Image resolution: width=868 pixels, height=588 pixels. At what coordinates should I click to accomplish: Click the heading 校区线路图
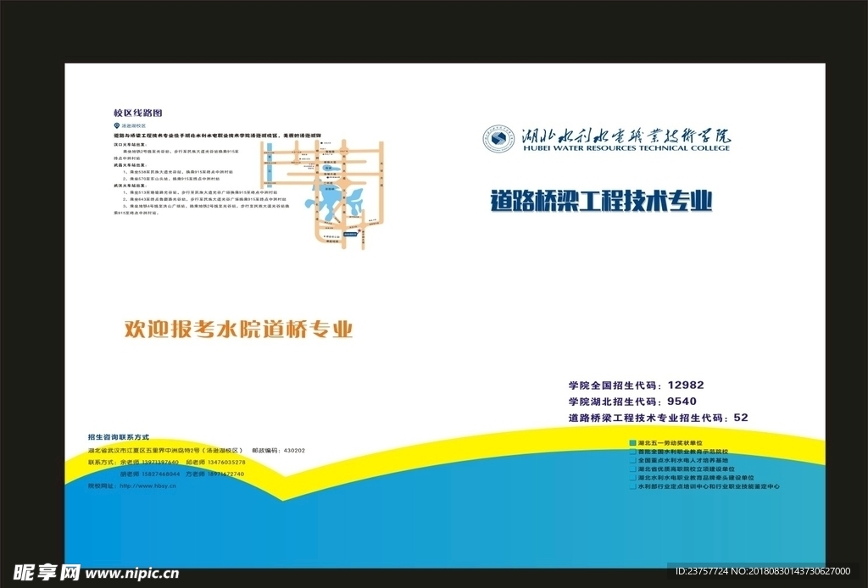[x=138, y=113]
